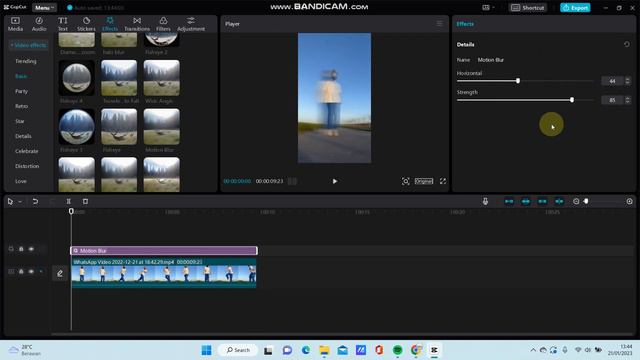Choose the Fisheye 3 effect thumbnail

coord(76,127)
